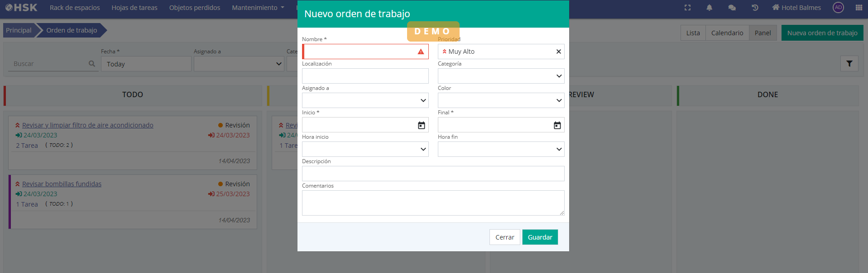The width and height of the screenshot is (868, 273).
Task: Clear the Muy Alto priority selection
Action: click(x=558, y=52)
